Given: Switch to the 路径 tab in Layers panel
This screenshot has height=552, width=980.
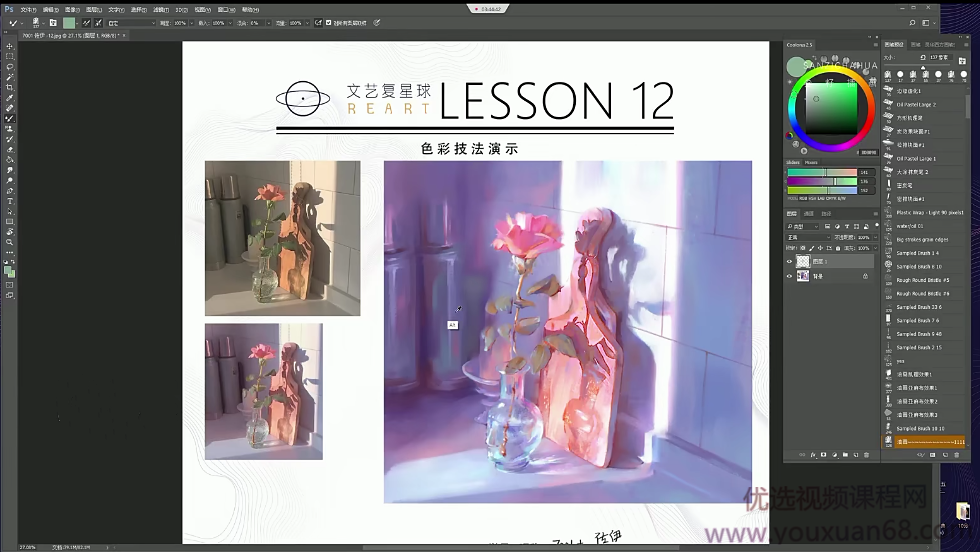Looking at the screenshot, I should click(827, 214).
